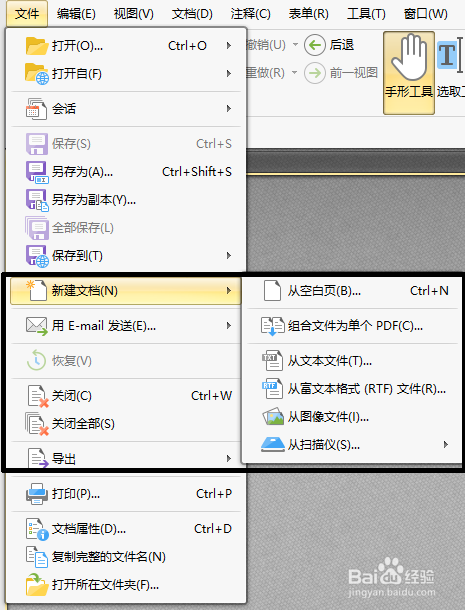Click the Ctrl+D shortcut text

[x=213, y=529]
